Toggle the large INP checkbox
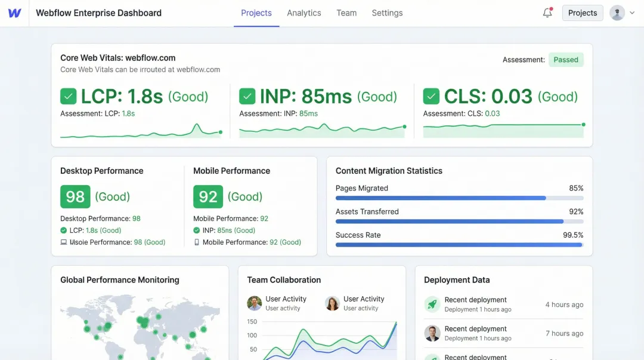This screenshot has width=644, height=360. pyautogui.click(x=247, y=96)
